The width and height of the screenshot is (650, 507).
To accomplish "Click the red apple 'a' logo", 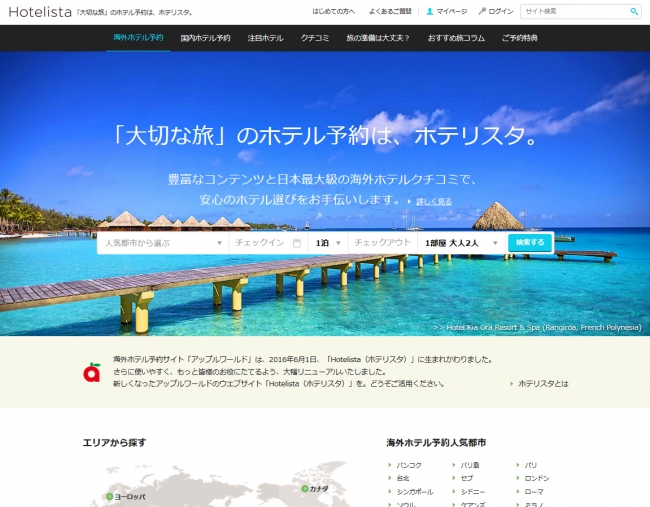I will pyautogui.click(x=92, y=372).
